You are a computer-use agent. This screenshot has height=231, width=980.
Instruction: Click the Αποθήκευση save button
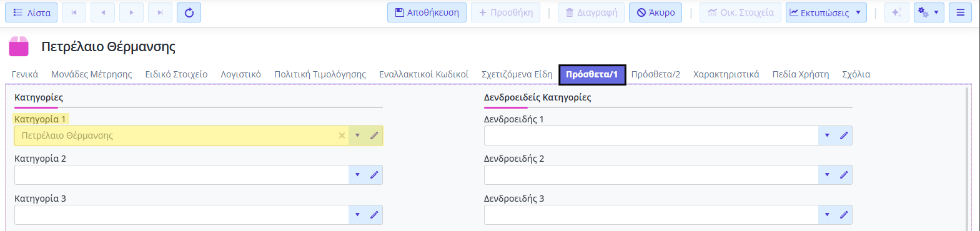tap(427, 12)
